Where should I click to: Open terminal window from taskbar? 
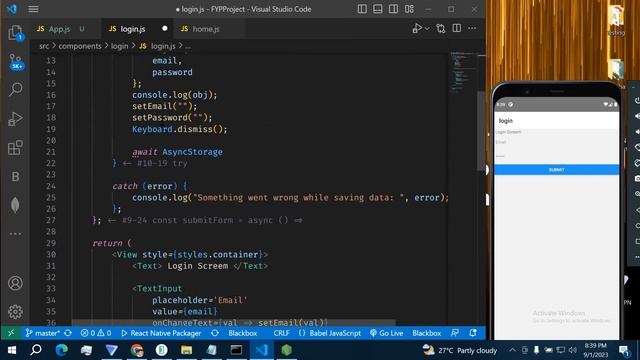(236, 350)
